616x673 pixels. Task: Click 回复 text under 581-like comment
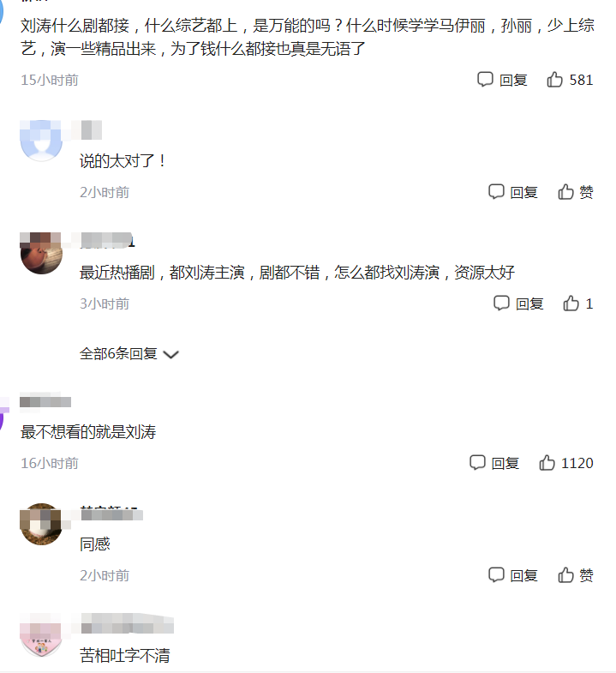click(513, 81)
